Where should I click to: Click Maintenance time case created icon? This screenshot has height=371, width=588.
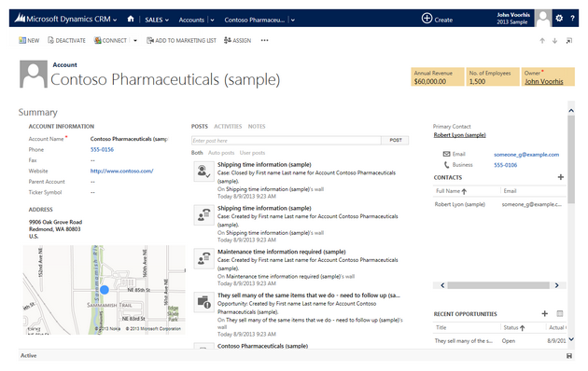coord(203,259)
